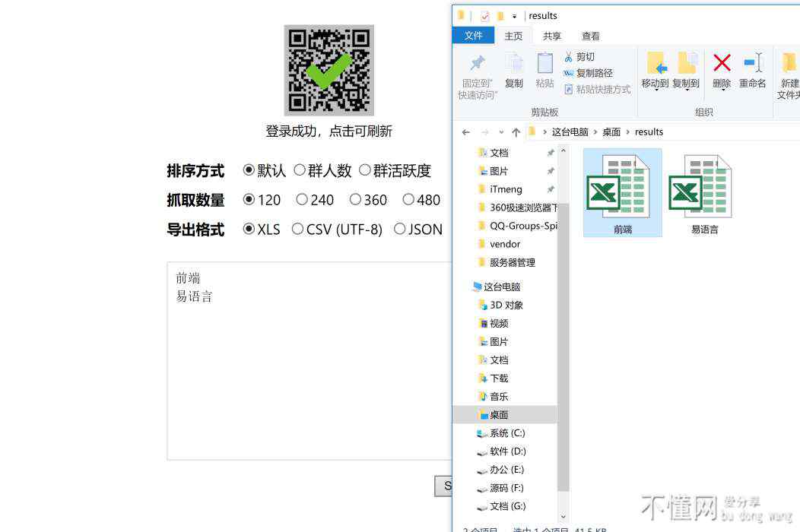
Task: Switch to the 共享 ribbon tab
Action: click(x=552, y=36)
